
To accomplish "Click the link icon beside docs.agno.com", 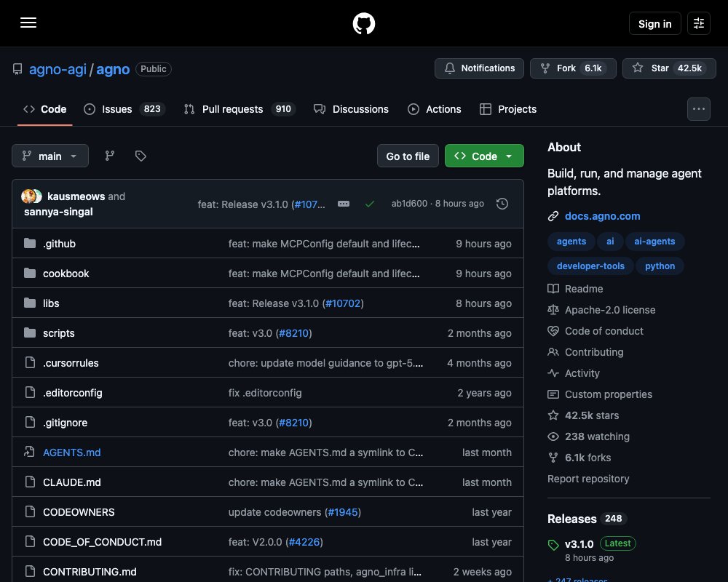I will [553, 216].
